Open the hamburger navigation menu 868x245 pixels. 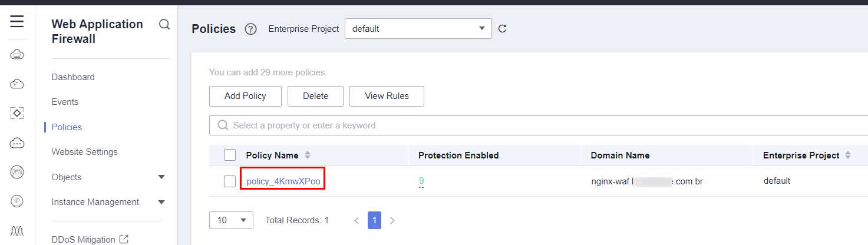point(17,22)
